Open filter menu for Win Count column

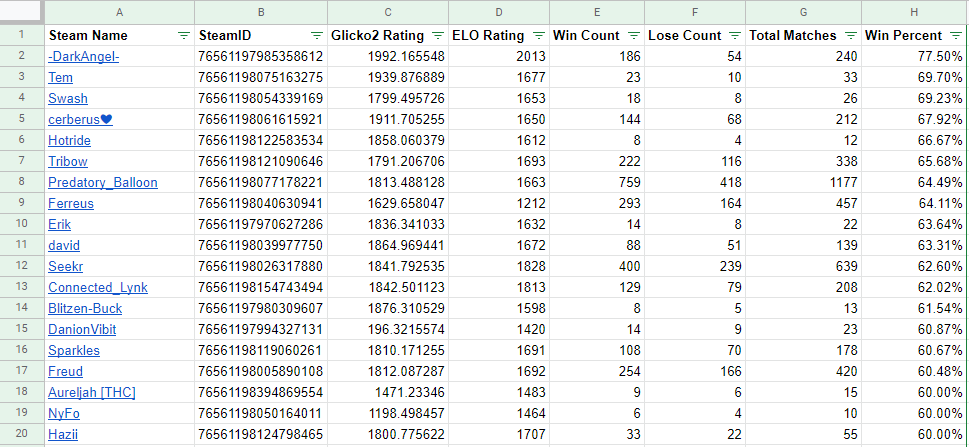point(634,36)
